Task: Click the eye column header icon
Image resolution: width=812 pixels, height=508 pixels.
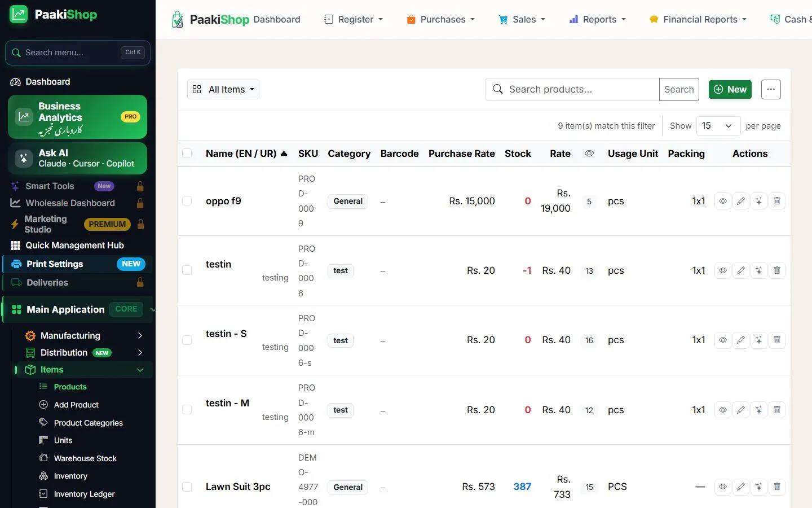Action: pos(589,154)
